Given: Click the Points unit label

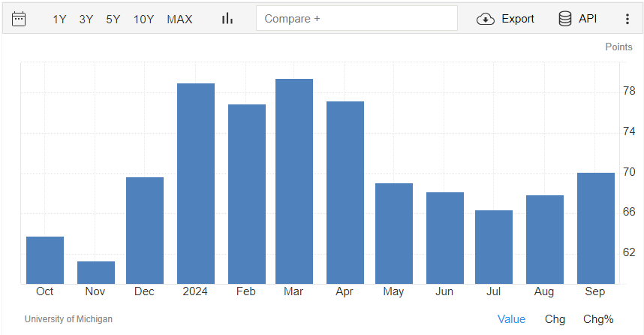Looking at the screenshot, I should [x=618, y=47].
